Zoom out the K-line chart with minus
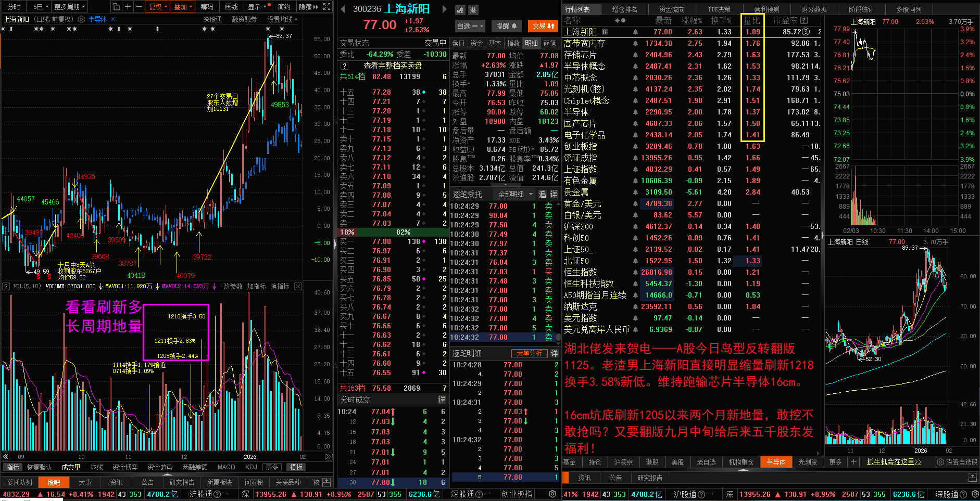This screenshot has height=501, width=980. pyautogui.click(x=139, y=7)
